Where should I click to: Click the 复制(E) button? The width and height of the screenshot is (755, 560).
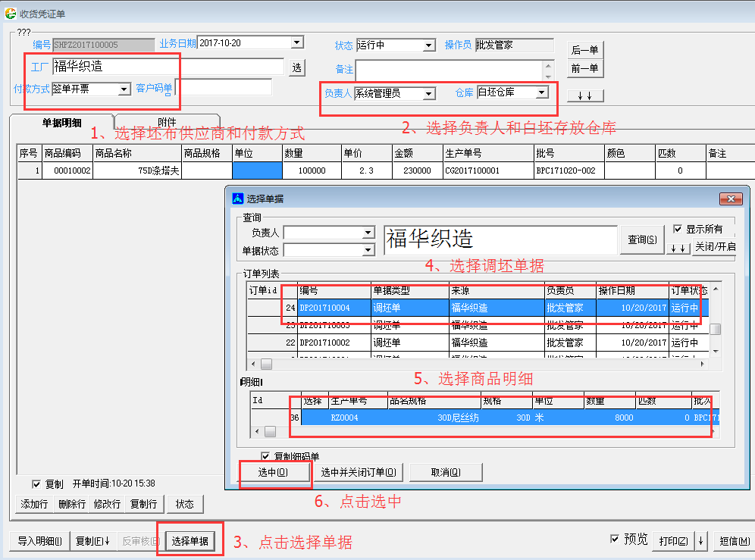point(93,541)
